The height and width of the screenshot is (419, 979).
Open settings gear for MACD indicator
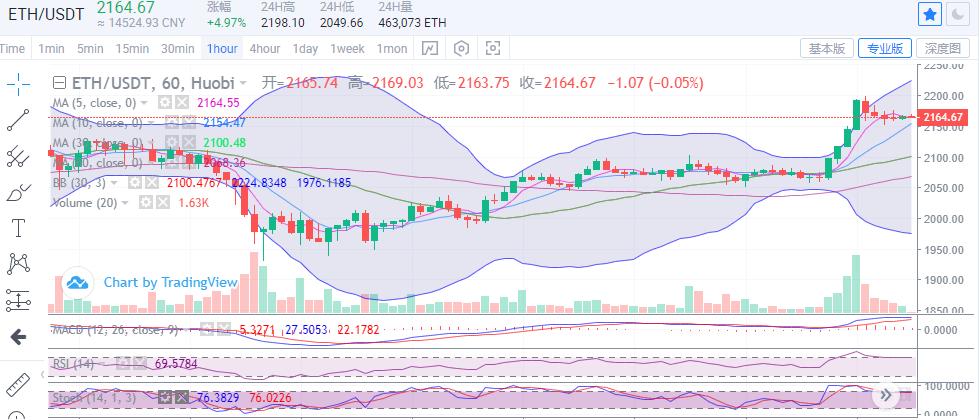[207, 328]
